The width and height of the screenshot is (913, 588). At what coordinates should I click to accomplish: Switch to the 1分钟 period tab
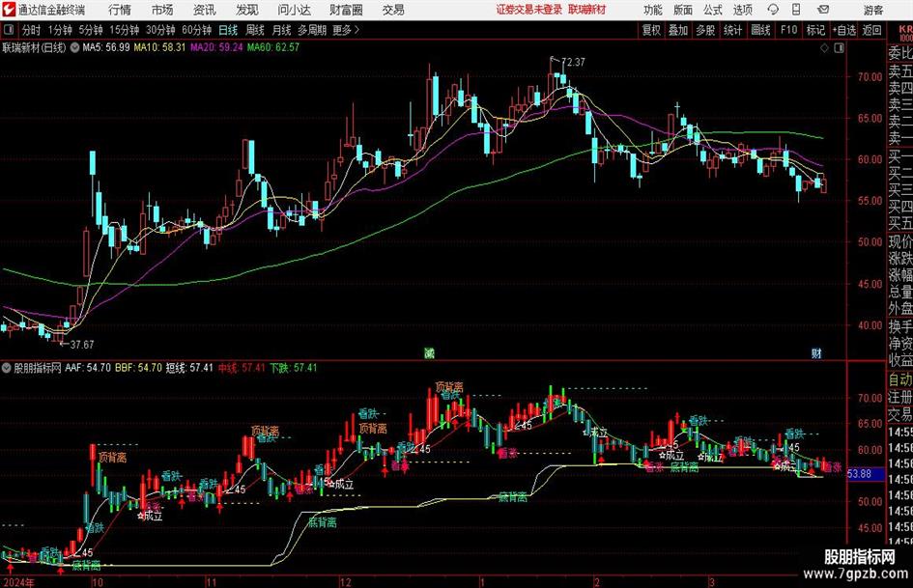tap(60, 30)
